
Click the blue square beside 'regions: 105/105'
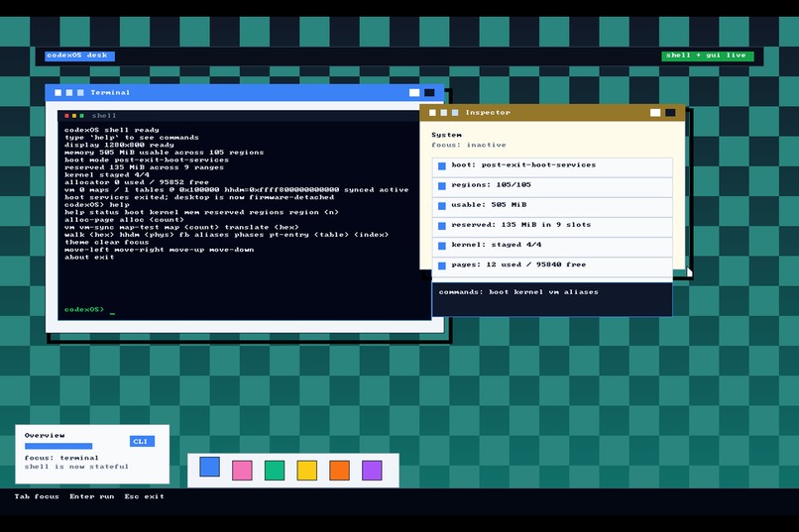pos(442,186)
